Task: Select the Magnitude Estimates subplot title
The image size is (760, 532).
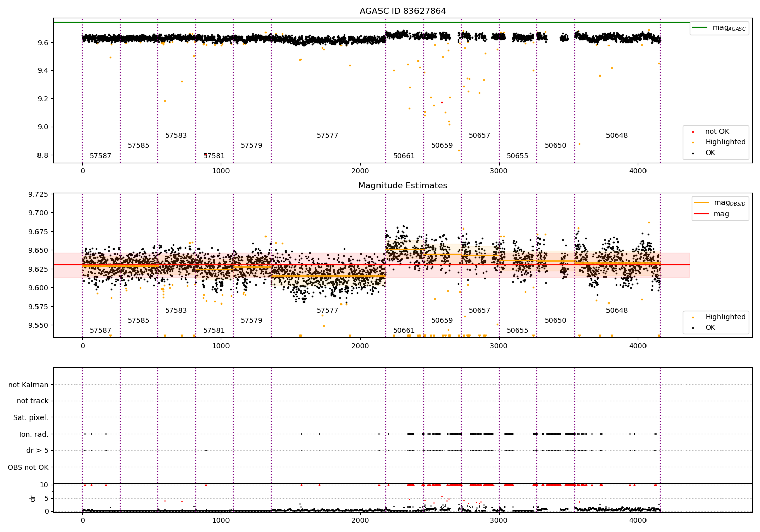Action: click(x=403, y=186)
